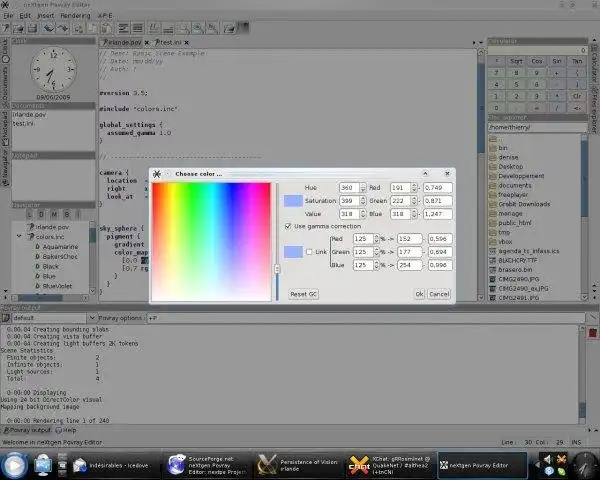The image size is (600, 480).
Task: Click the redo arrow toolbar icon
Action: pyautogui.click(x=62, y=28)
